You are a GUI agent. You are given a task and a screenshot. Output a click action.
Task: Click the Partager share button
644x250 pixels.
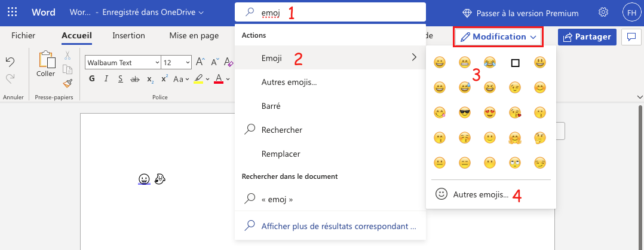587,37
